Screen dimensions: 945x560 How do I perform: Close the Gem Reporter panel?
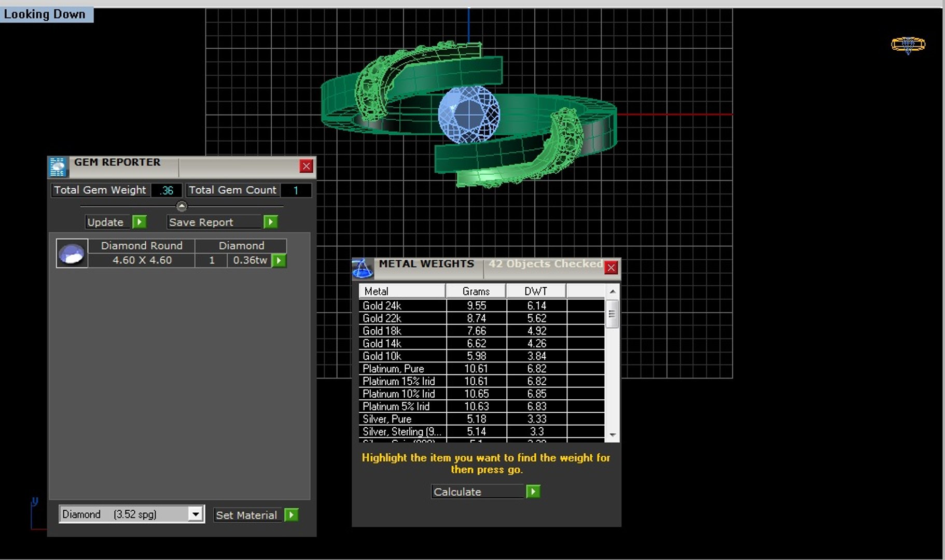pos(306,166)
